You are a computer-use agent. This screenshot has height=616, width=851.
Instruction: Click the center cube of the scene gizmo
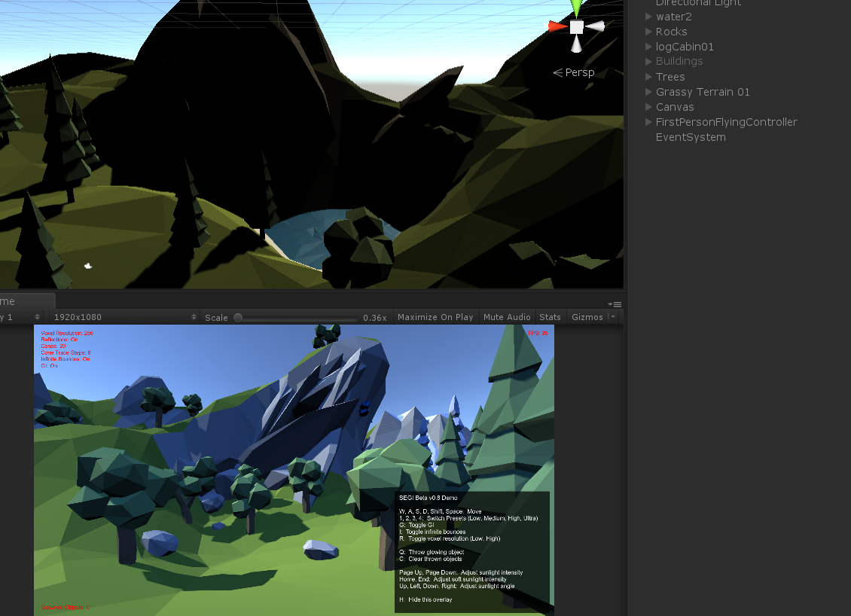[x=576, y=26]
